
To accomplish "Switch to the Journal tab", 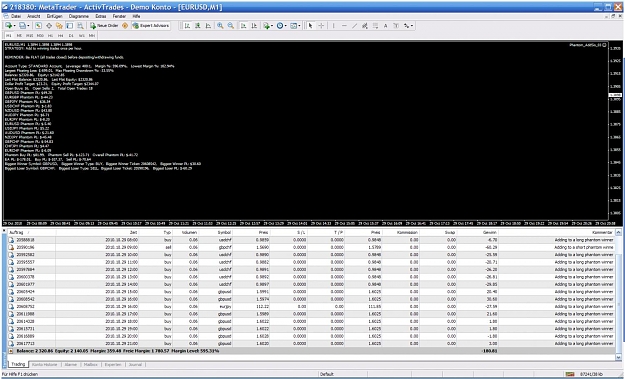I will (x=135, y=365).
